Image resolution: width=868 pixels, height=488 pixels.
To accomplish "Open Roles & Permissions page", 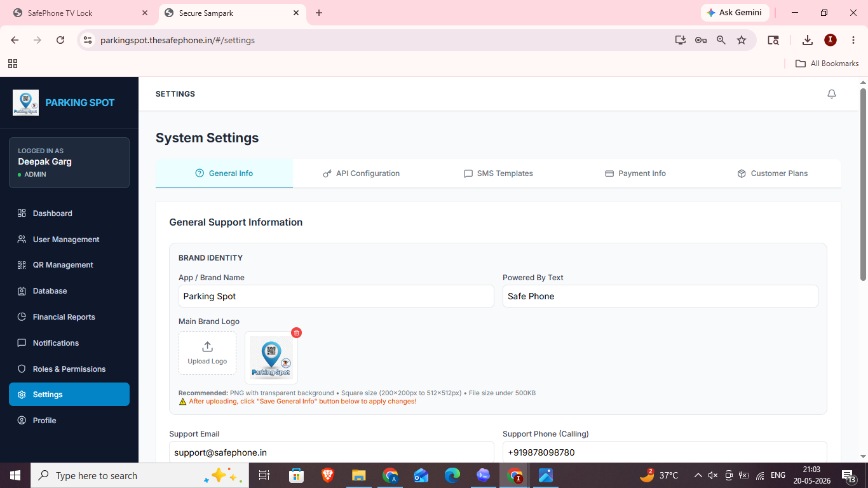I will [69, 369].
